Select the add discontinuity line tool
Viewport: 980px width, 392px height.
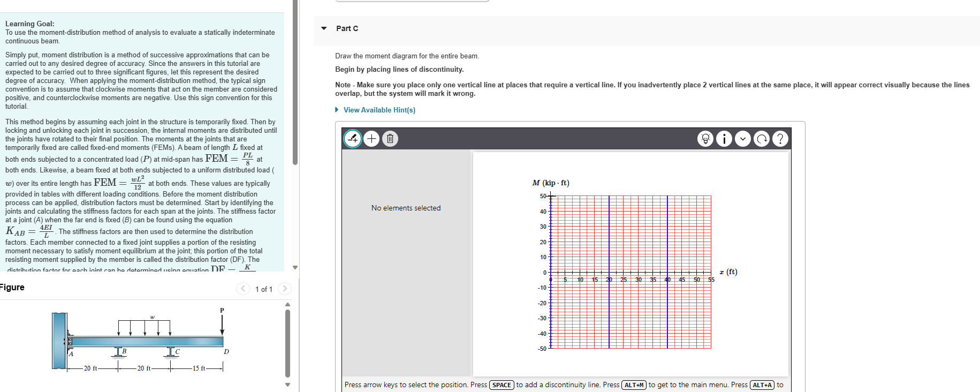pos(352,139)
